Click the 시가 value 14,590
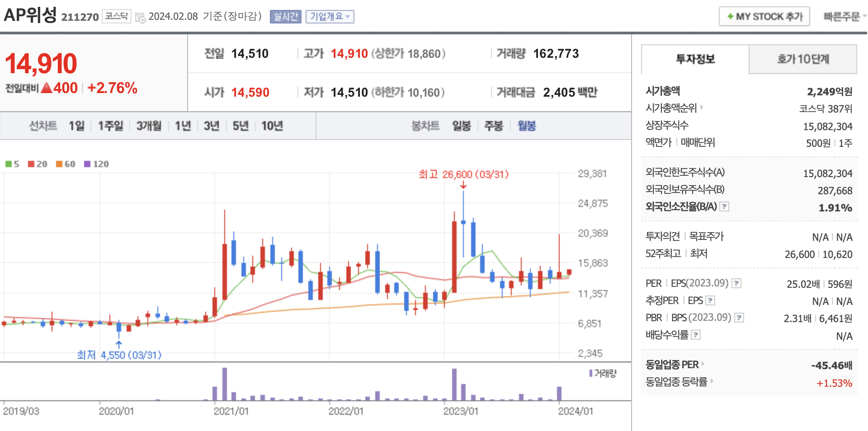The image size is (868, 431). pos(250,93)
